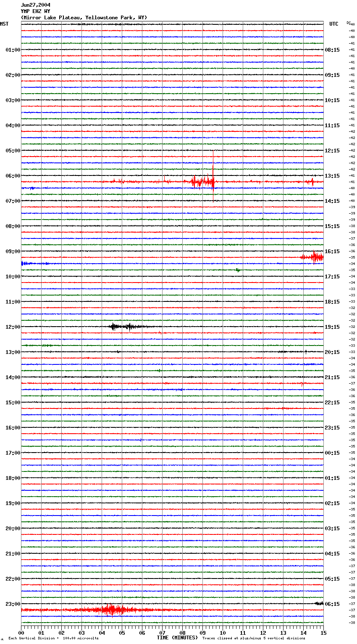357x644 pixels.
Task: Click the date label Jun27,2004
Action: point(36,5)
